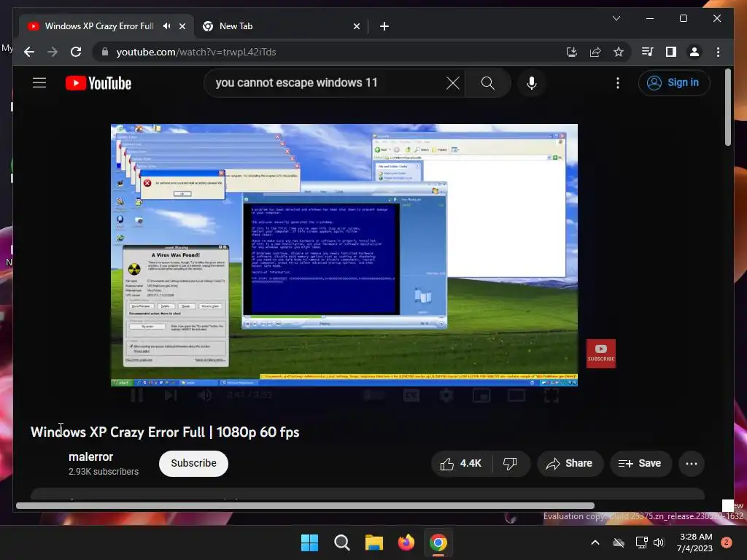Image resolution: width=747 pixels, height=560 pixels.
Task: Toggle autoplay in the video player
Action: pos(374,395)
